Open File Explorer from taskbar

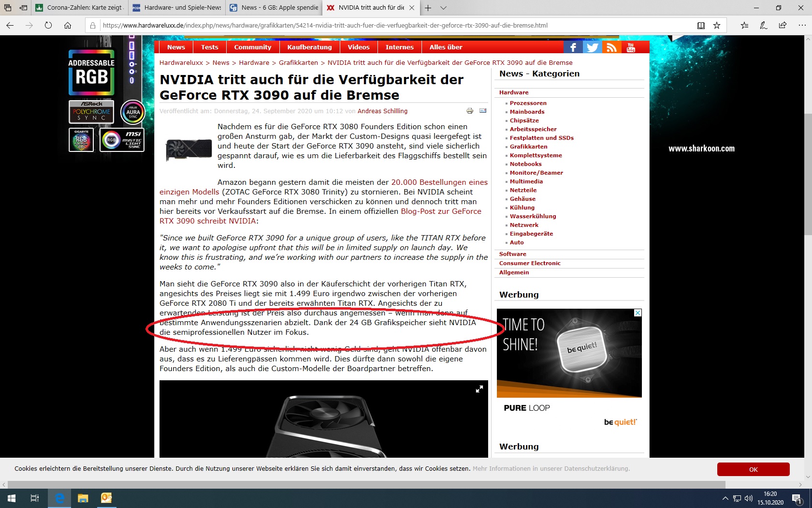click(83, 498)
